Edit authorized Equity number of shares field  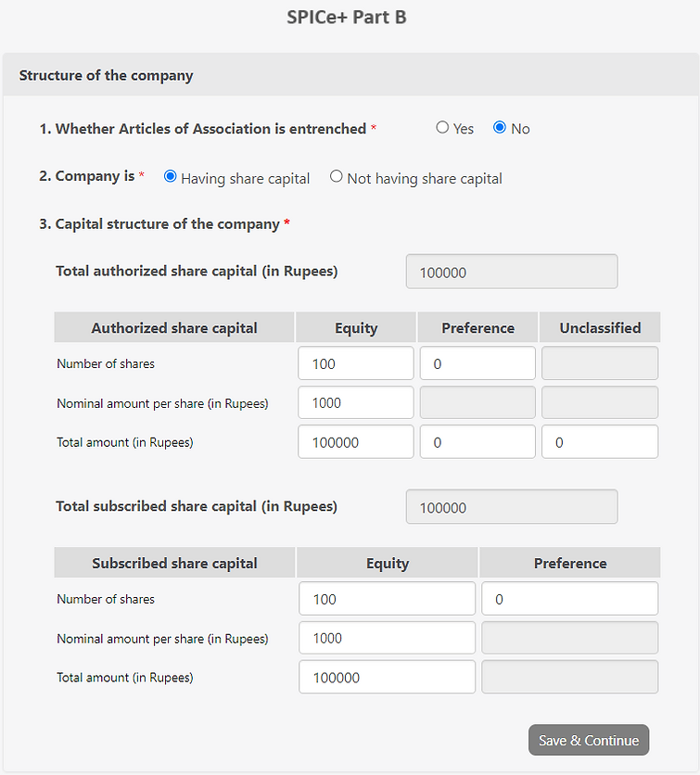click(356, 363)
